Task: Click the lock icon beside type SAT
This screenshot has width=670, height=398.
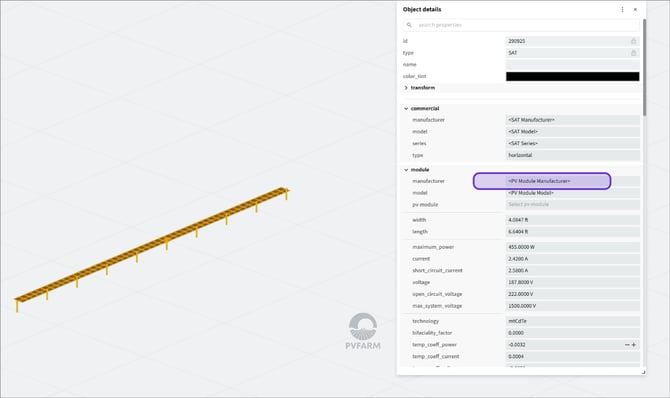Action: pyautogui.click(x=633, y=53)
